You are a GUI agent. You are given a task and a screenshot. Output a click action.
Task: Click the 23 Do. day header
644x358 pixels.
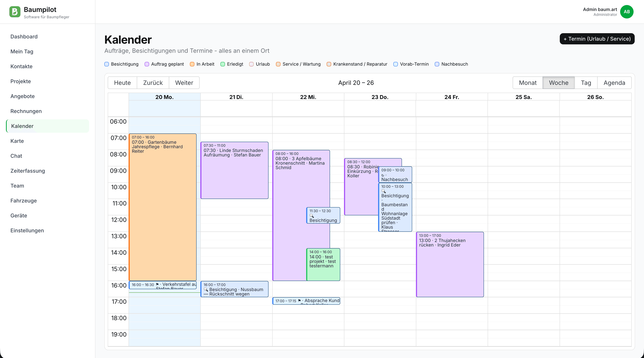click(380, 97)
